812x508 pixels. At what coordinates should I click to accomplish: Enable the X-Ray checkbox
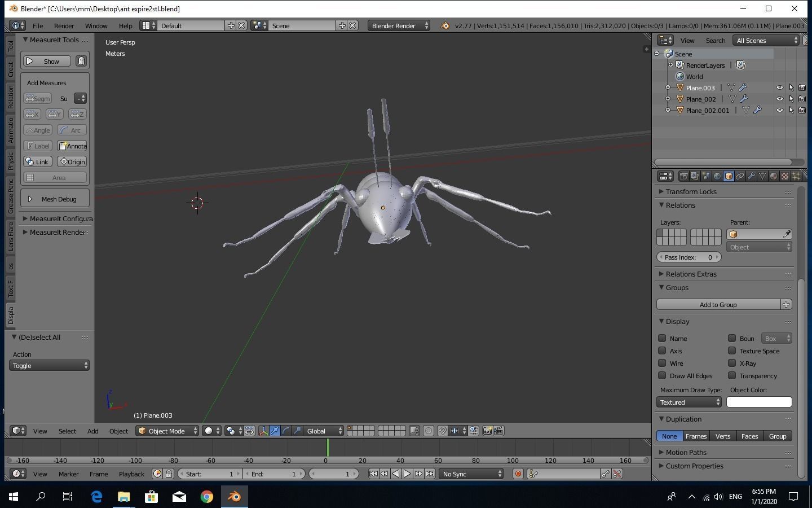[732, 363]
